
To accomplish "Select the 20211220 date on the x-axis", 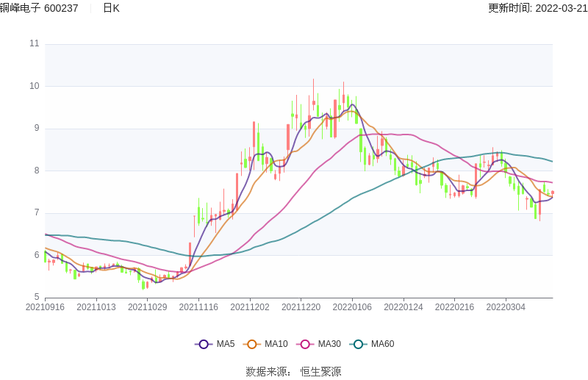I will (x=301, y=307).
